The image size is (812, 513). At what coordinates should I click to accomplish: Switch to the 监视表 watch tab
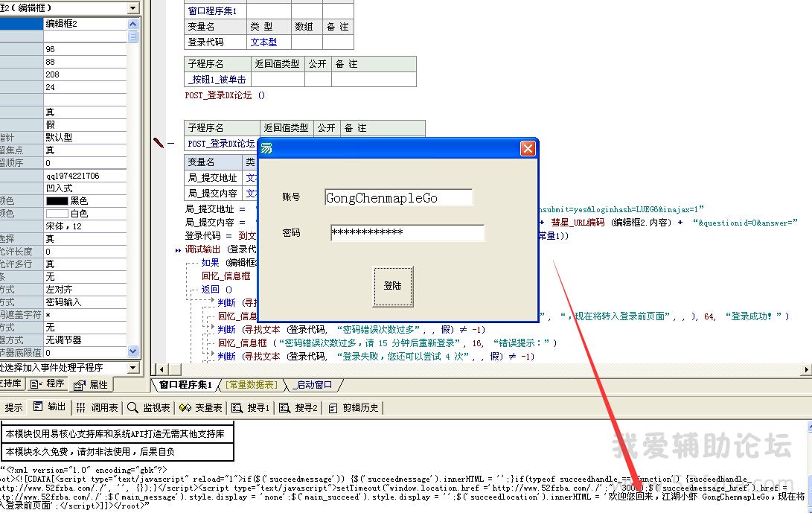coord(149,407)
